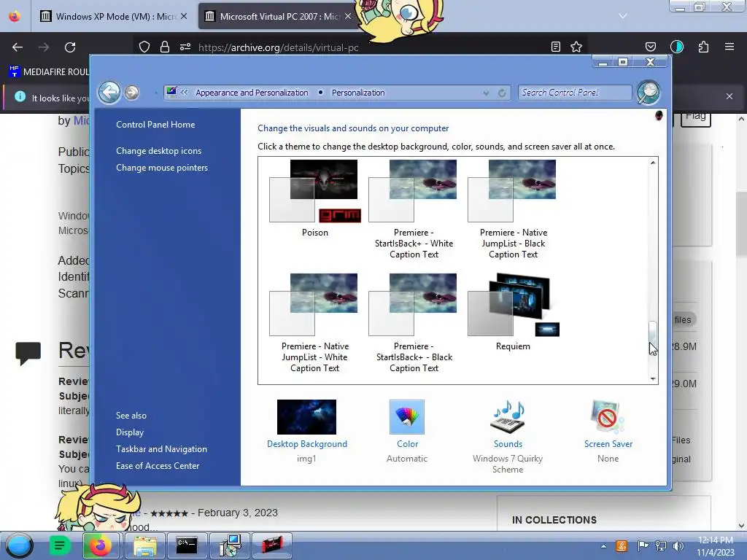Open File Explorer from the taskbar

pyautogui.click(x=145, y=545)
